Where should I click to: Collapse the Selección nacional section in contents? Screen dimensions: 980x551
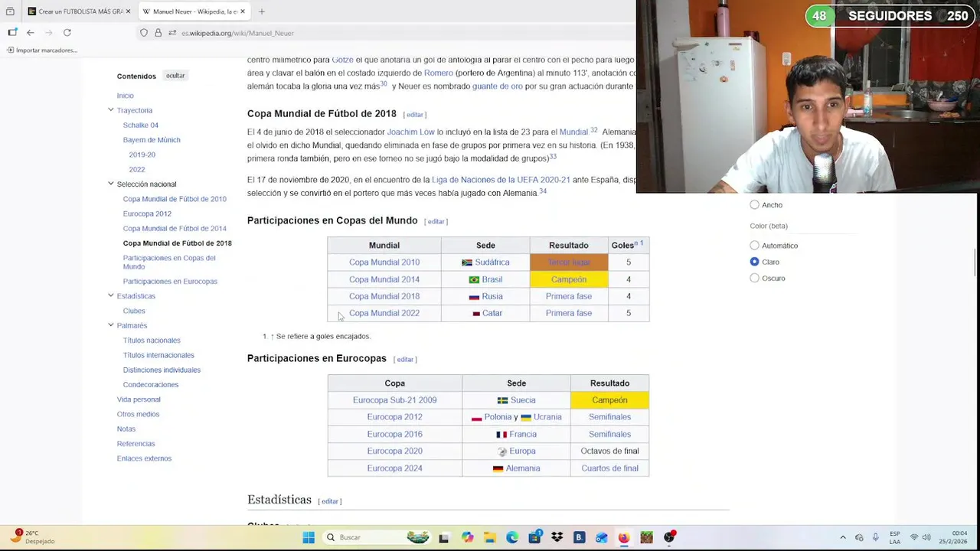111,184
